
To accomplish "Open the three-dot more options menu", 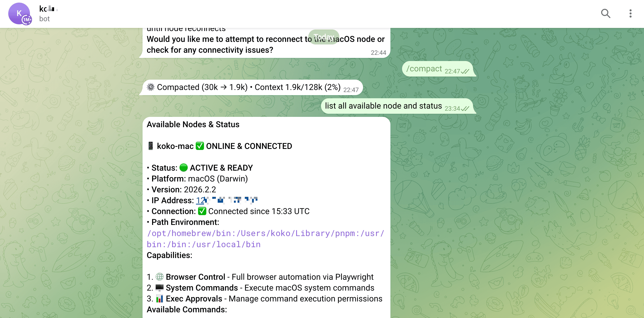I will (x=630, y=13).
